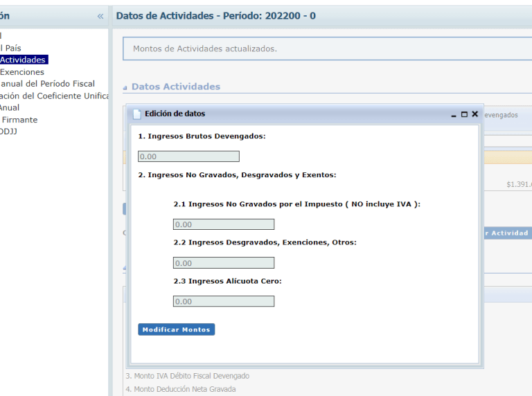Image resolution: width=532 pixels, height=396 pixels.
Task: Collapse the Datos Actividades section
Action: tap(125, 87)
